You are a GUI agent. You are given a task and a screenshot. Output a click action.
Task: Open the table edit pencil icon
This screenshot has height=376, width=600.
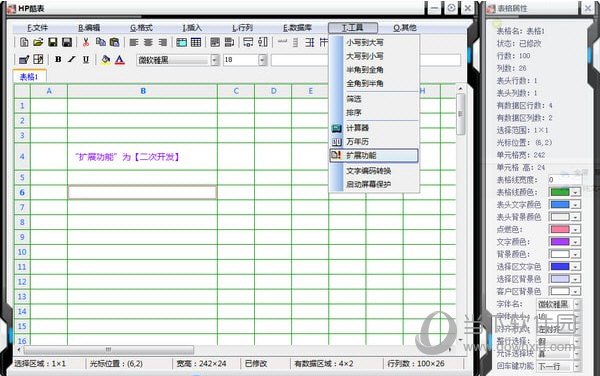pyautogui.click(x=24, y=60)
